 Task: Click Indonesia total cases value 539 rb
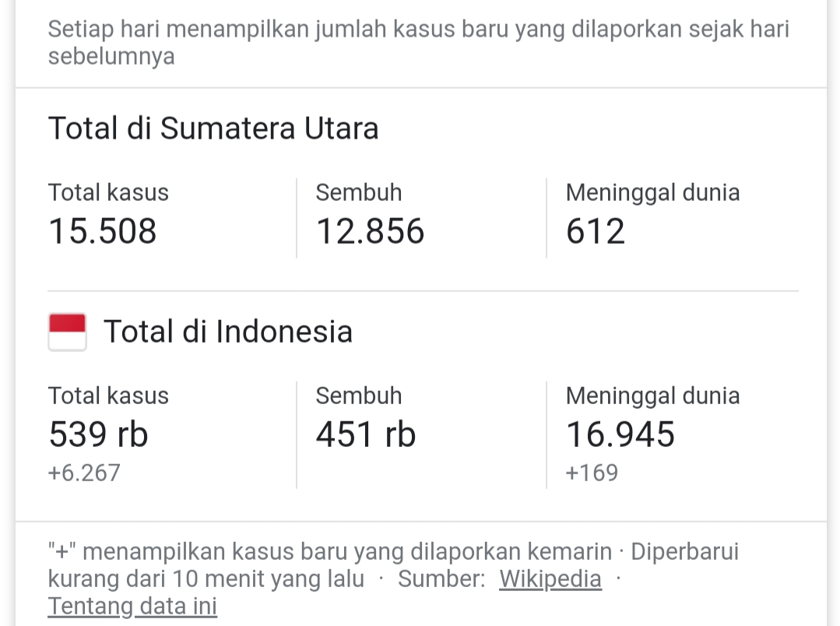tap(98, 434)
